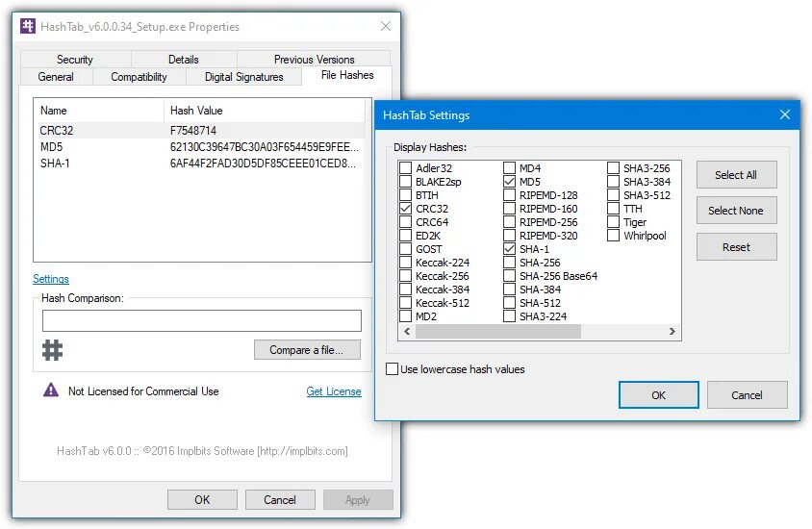
Task: Open the Settings link
Action: click(51, 279)
